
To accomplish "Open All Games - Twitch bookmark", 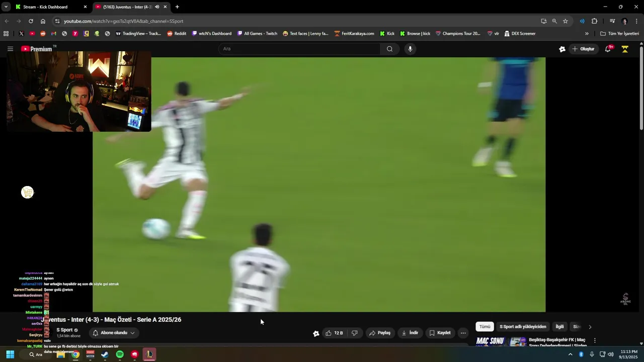I will point(257,34).
